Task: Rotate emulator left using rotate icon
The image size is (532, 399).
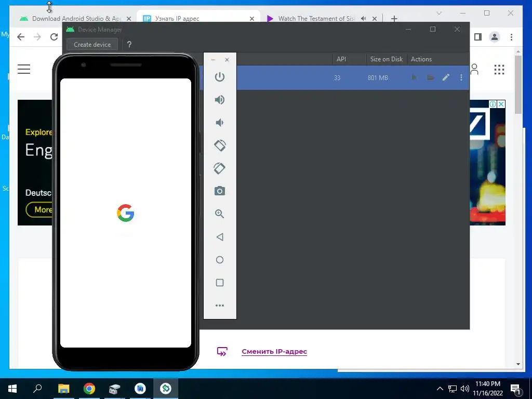Action: point(220,145)
